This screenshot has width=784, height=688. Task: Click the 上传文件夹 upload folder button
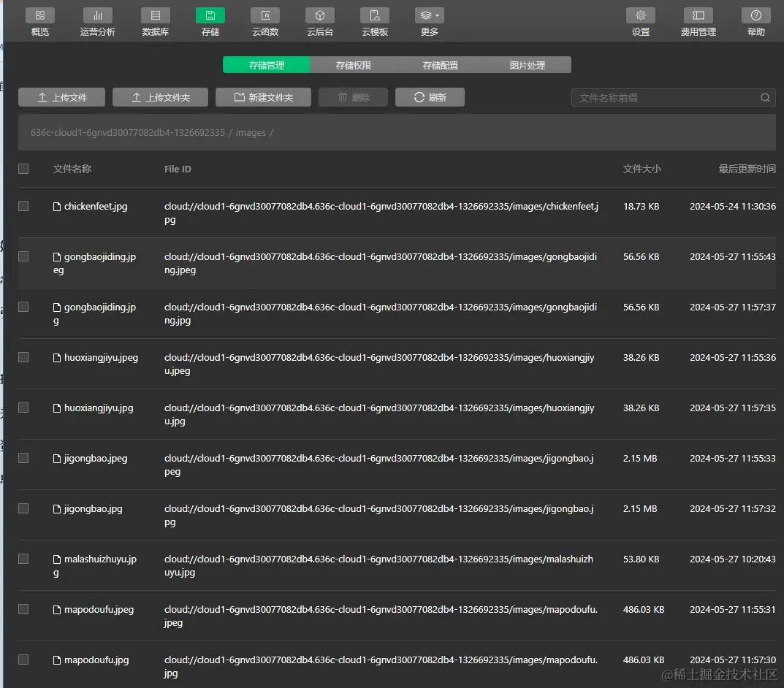coord(161,97)
